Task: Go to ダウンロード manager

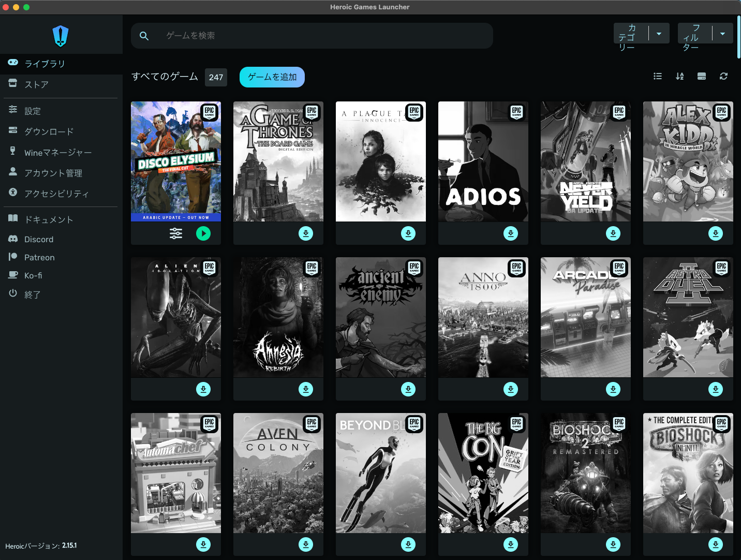Action: point(61,131)
